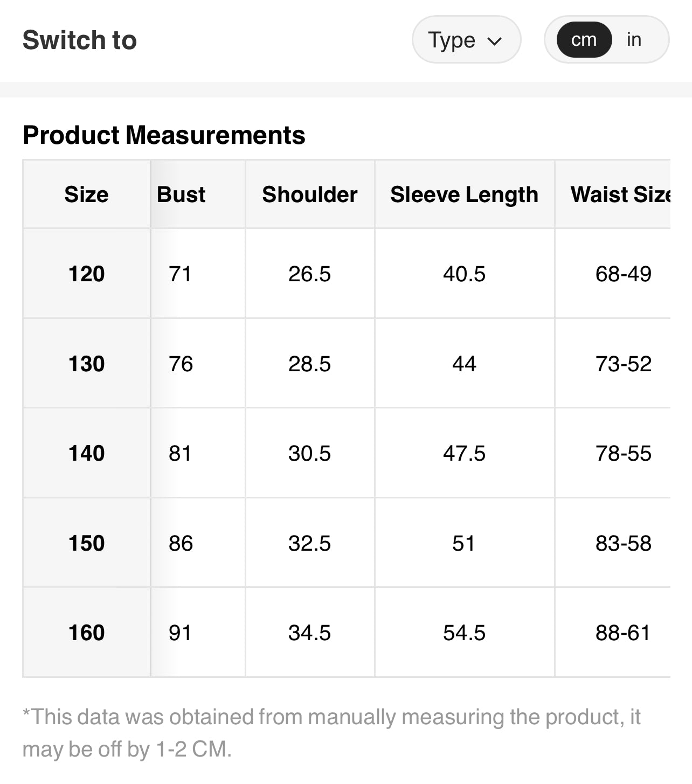Screen dimensions: 692x784
Task: Click the Bust column header
Action: tap(181, 195)
